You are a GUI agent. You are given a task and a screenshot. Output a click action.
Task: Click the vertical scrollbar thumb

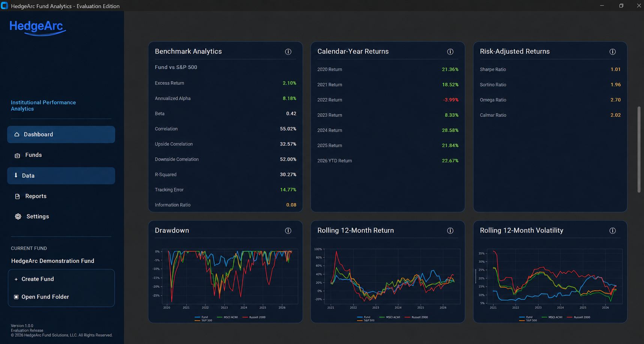point(639,149)
